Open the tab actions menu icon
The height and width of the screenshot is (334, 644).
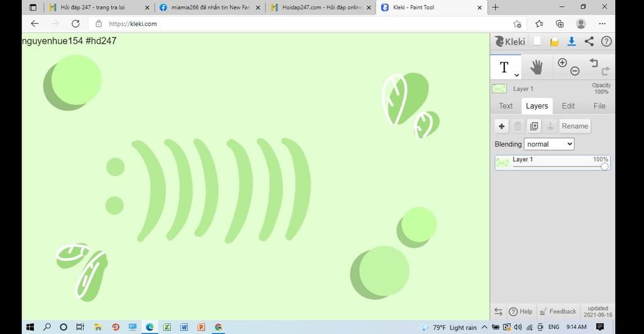33,8
